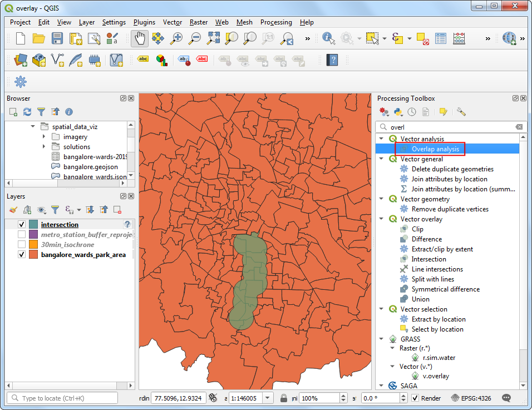Enable the Render checkbox
This screenshot has width=532, height=410.
415,398
